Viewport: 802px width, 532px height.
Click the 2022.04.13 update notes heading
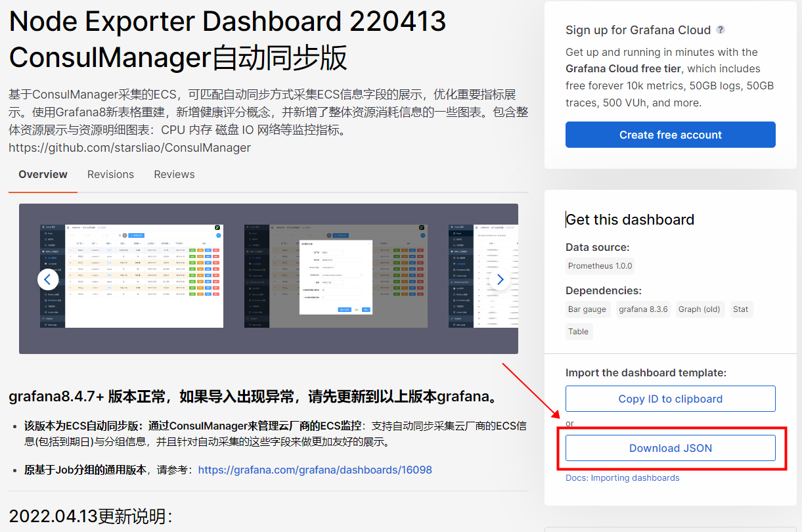(91, 516)
